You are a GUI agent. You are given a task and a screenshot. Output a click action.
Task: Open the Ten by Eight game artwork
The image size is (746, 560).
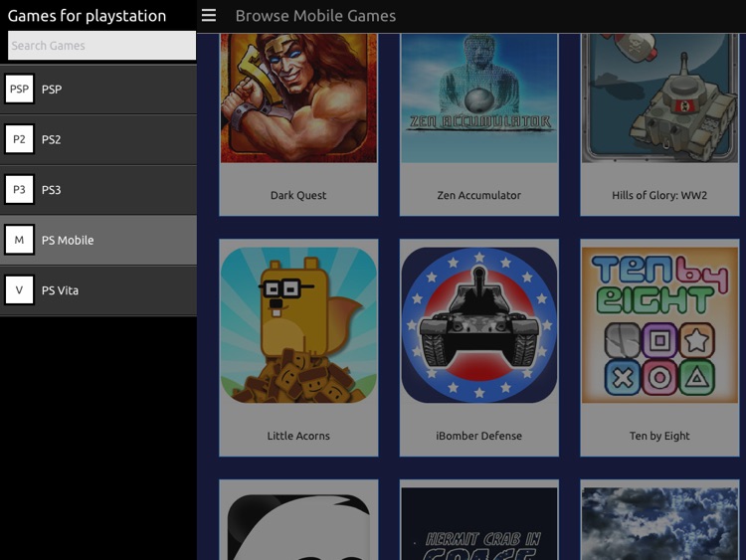point(659,325)
